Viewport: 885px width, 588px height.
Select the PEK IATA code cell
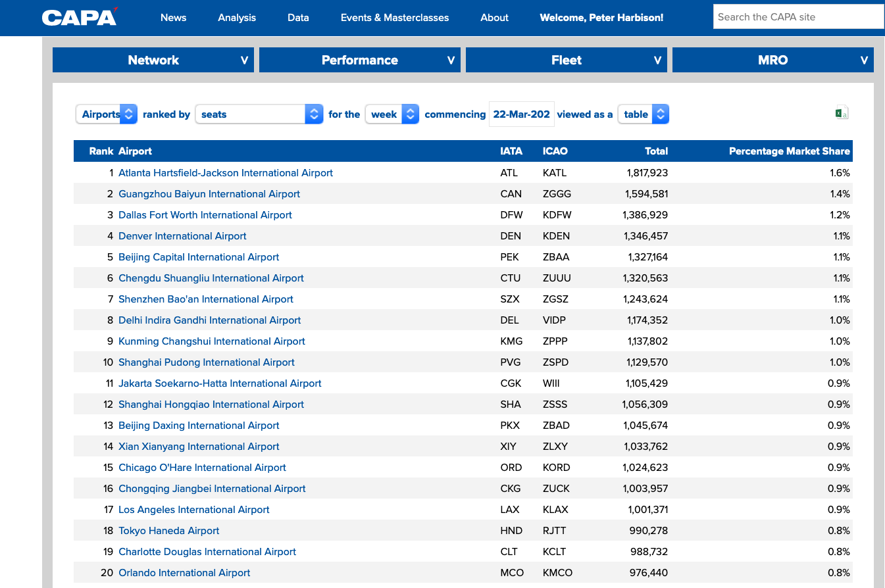[x=510, y=257]
